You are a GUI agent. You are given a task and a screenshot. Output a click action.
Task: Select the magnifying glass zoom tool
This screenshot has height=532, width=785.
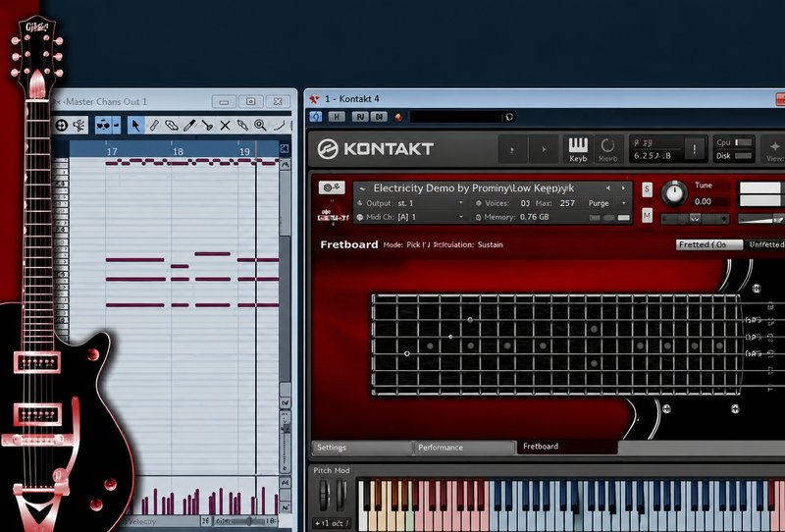point(260,126)
